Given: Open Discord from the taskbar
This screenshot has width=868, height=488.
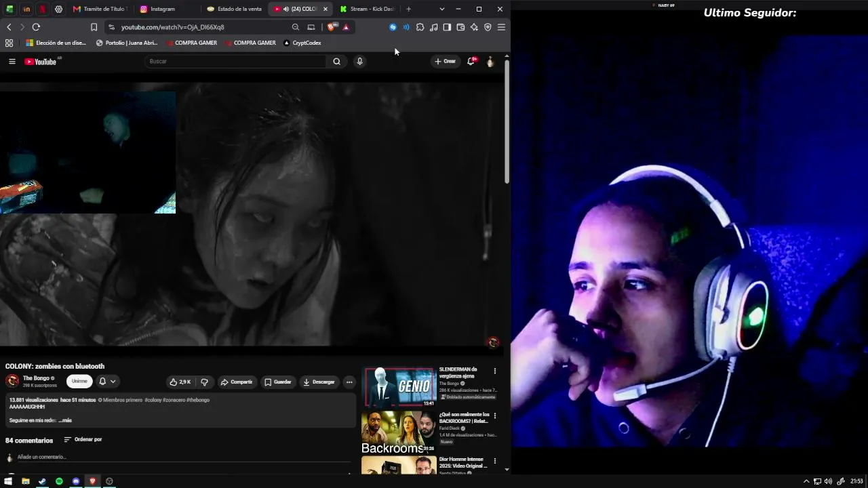Looking at the screenshot, I should click(x=76, y=481).
